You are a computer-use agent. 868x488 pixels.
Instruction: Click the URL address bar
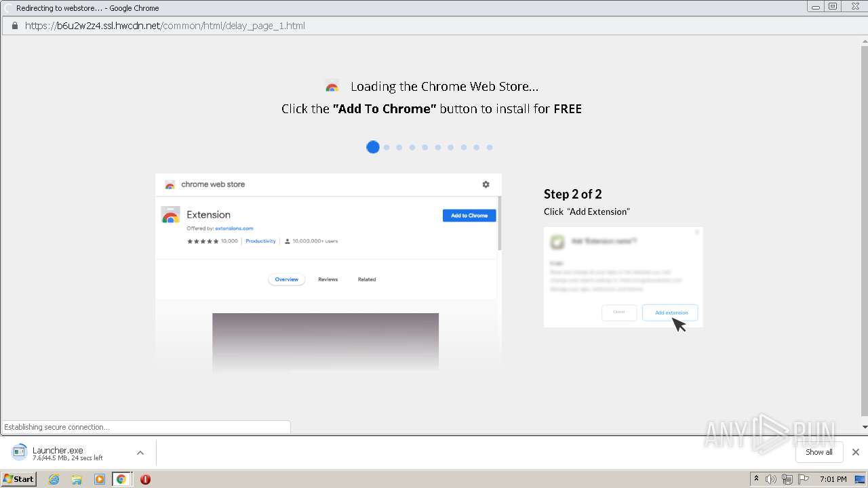(x=434, y=26)
